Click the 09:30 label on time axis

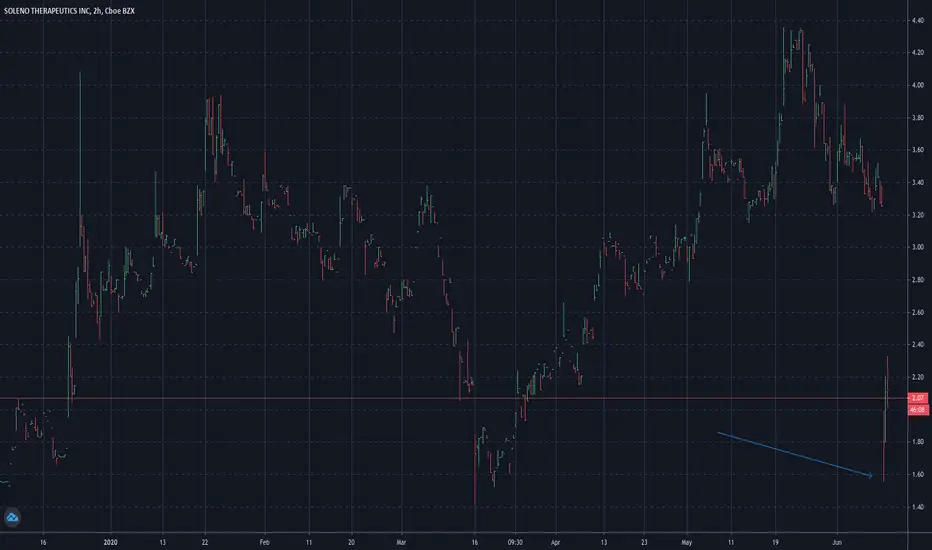(515, 542)
